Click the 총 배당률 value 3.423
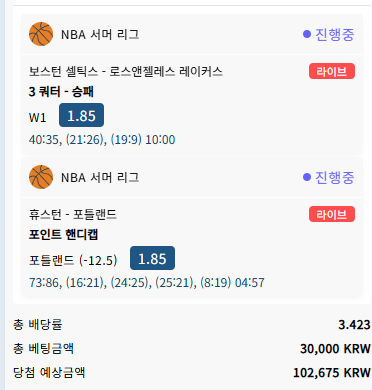This screenshot has height=390, width=372. (354, 324)
